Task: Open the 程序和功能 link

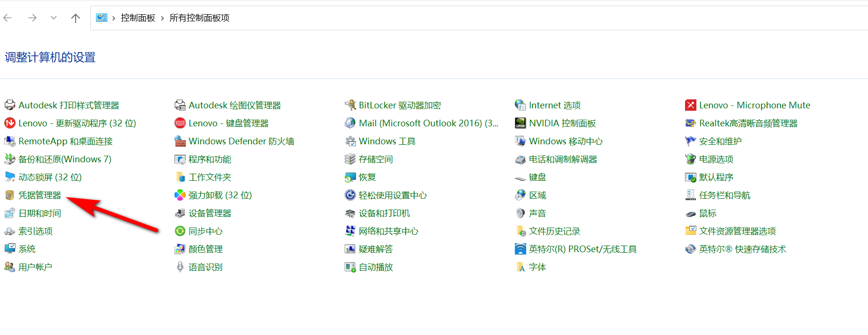Action: 209,159
